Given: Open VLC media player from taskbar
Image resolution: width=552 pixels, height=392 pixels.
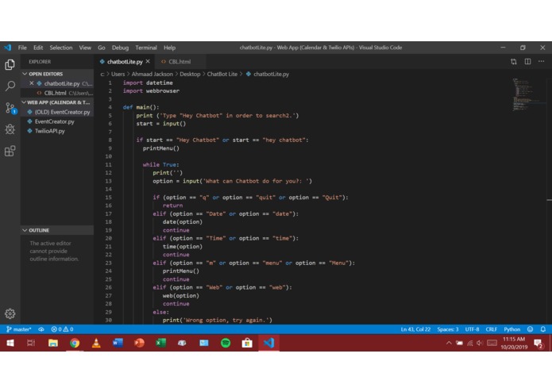Looking at the screenshot, I should (96, 343).
